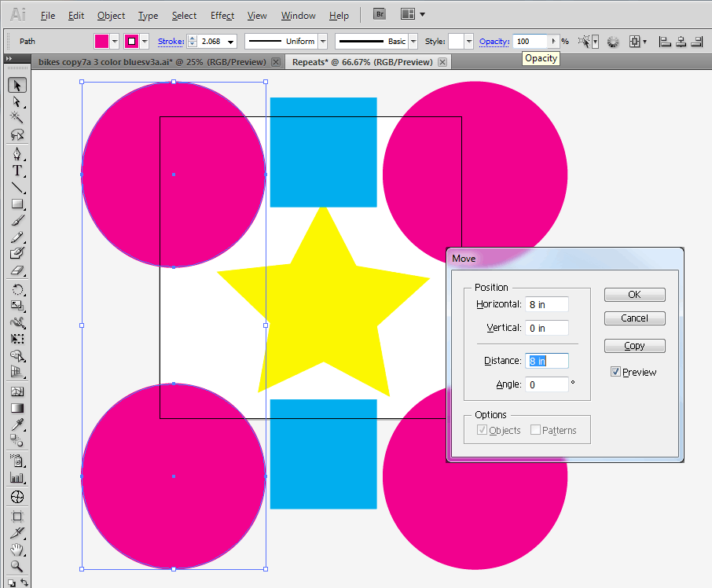This screenshot has height=588, width=712.
Task: Click the magenta fill color swatch
Action: pyautogui.click(x=102, y=42)
